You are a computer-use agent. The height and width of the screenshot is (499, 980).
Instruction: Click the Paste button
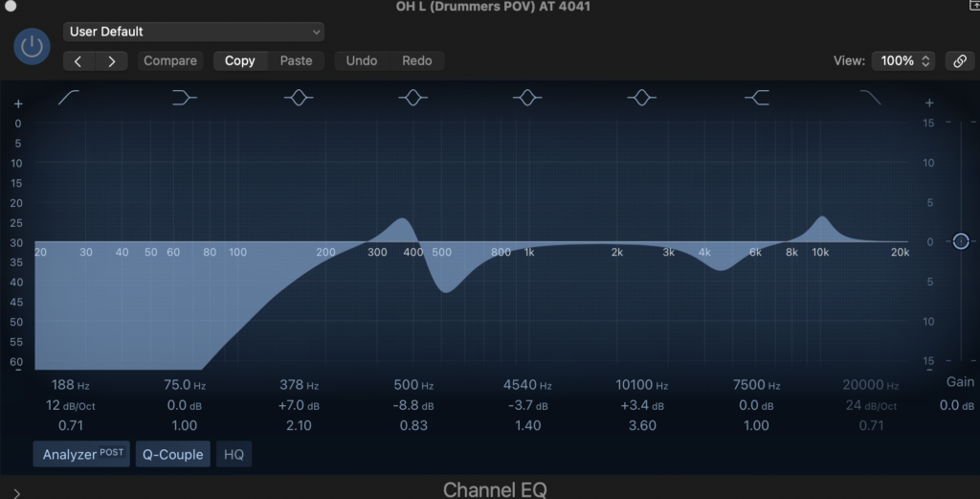pyautogui.click(x=296, y=60)
